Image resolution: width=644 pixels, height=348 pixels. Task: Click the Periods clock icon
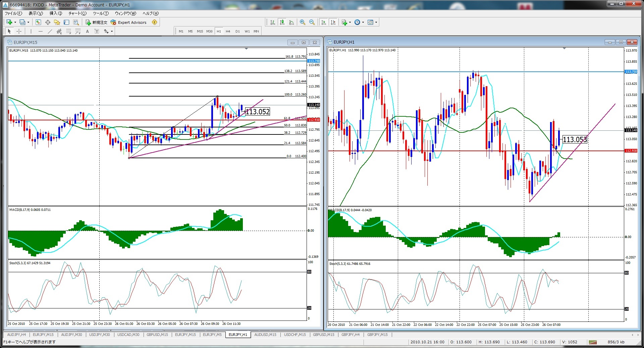tap(357, 22)
